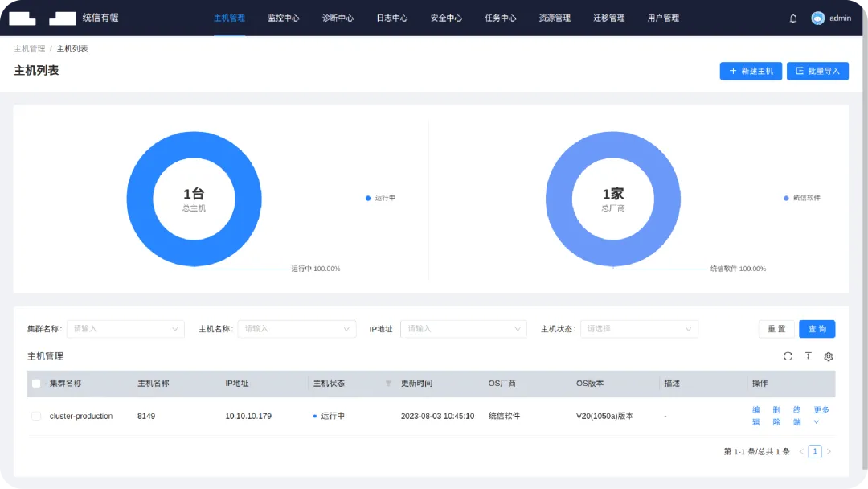
Task: Click the 统信软件 legend dot
Action: pyautogui.click(x=786, y=198)
